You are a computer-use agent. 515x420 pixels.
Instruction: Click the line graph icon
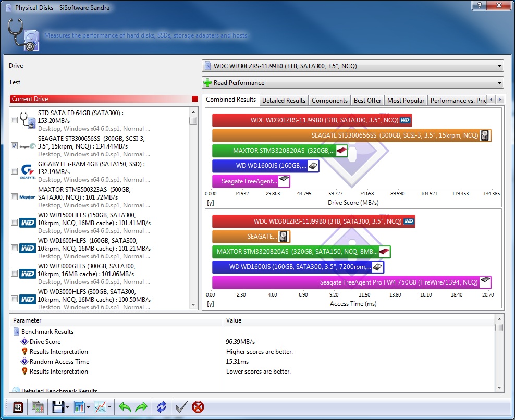point(100,407)
